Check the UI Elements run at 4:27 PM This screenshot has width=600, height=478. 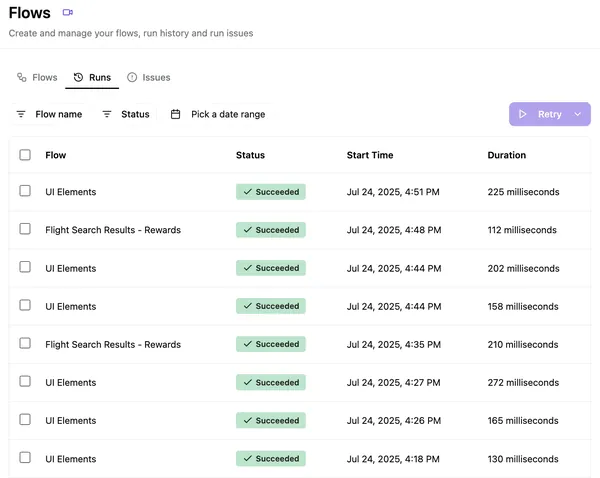[25, 381]
